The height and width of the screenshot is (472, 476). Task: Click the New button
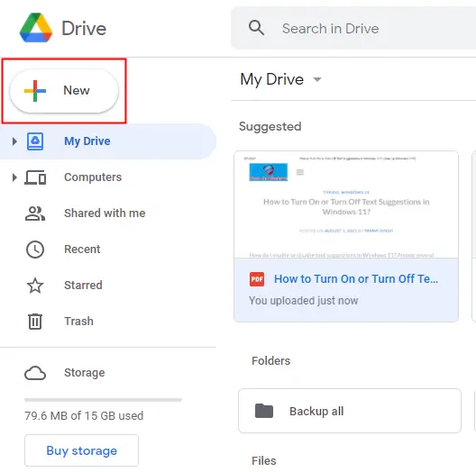tap(64, 91)
